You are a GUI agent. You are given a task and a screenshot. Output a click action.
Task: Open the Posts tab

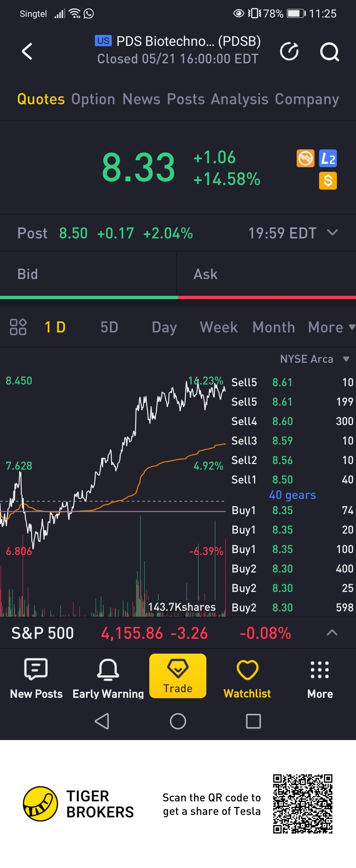pyautogui.click(x=186, y=99)
